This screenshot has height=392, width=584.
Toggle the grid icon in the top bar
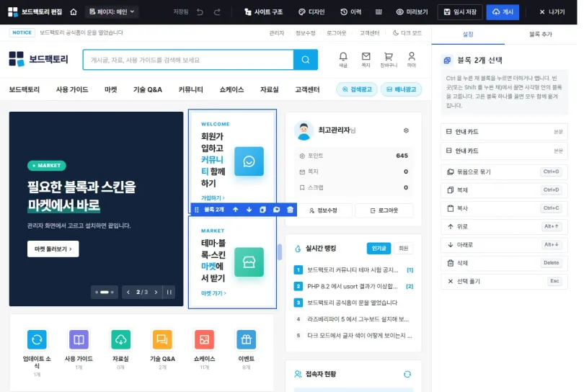point(379,12)
